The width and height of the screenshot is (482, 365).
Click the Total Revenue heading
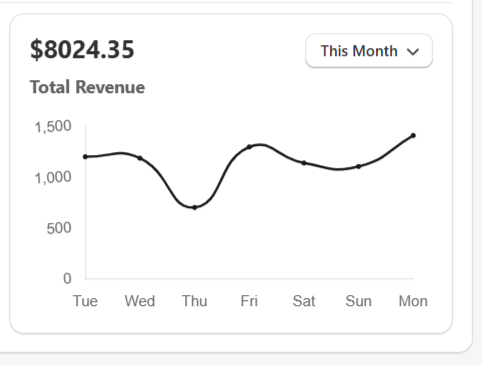pos(87,87)
